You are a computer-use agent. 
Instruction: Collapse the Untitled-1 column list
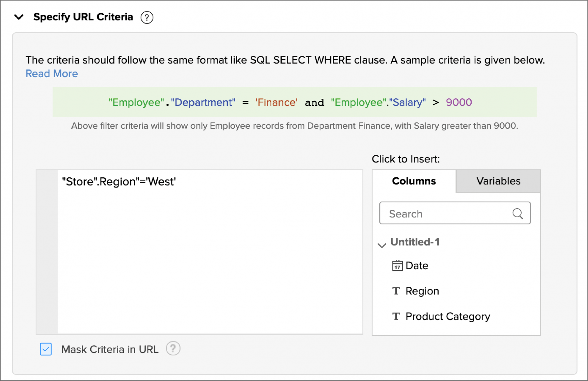pos(382,245)
